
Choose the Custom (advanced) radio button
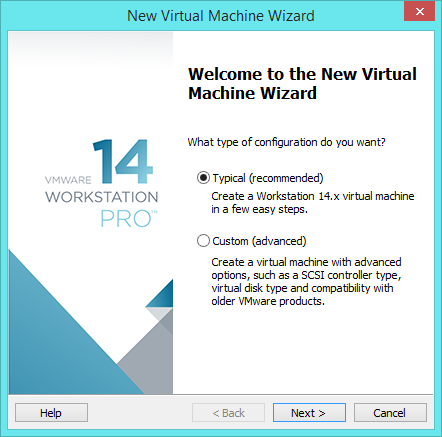coord(203,241)
